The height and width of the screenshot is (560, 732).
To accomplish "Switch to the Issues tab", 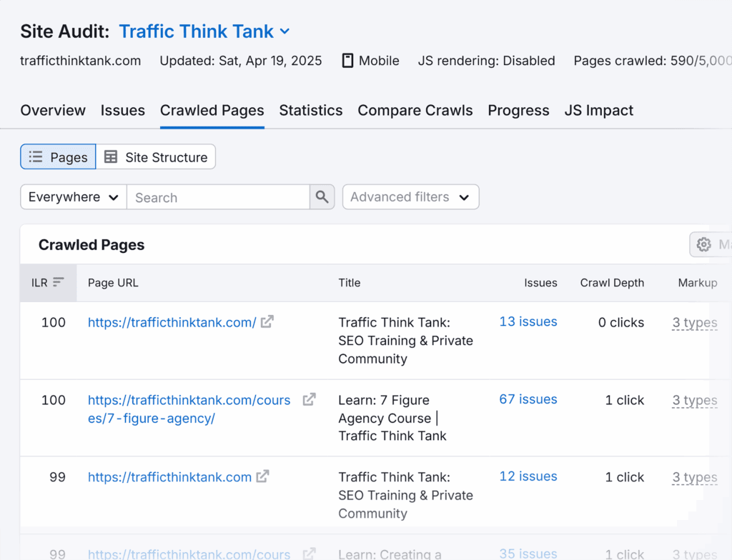I will click(122, 111).
